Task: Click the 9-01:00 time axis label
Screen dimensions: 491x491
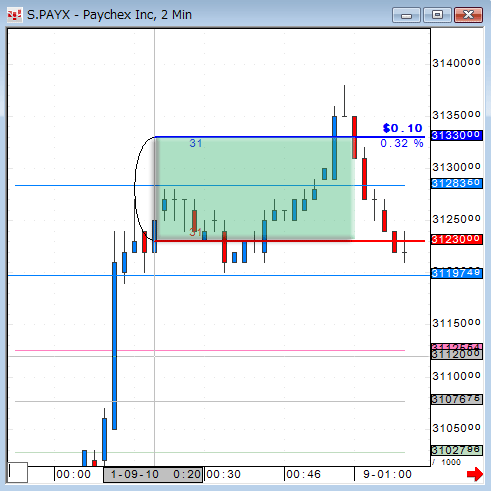Action: point(387,474)
